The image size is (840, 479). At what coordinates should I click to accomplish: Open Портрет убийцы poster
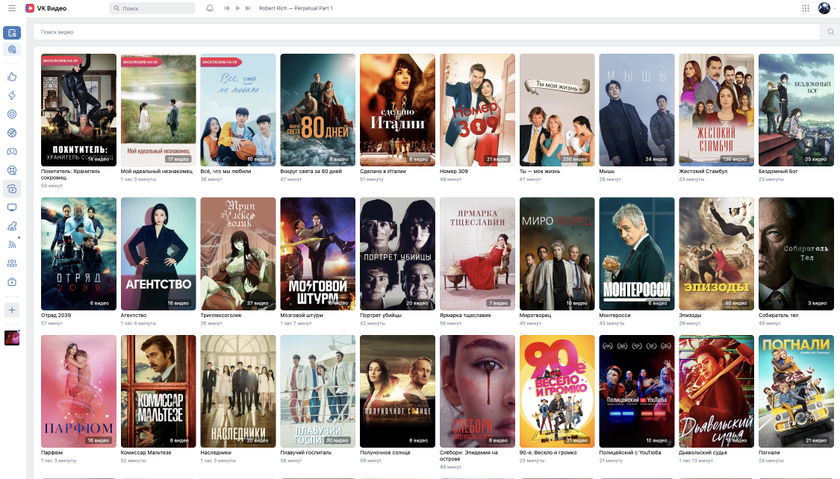point(398,253)
